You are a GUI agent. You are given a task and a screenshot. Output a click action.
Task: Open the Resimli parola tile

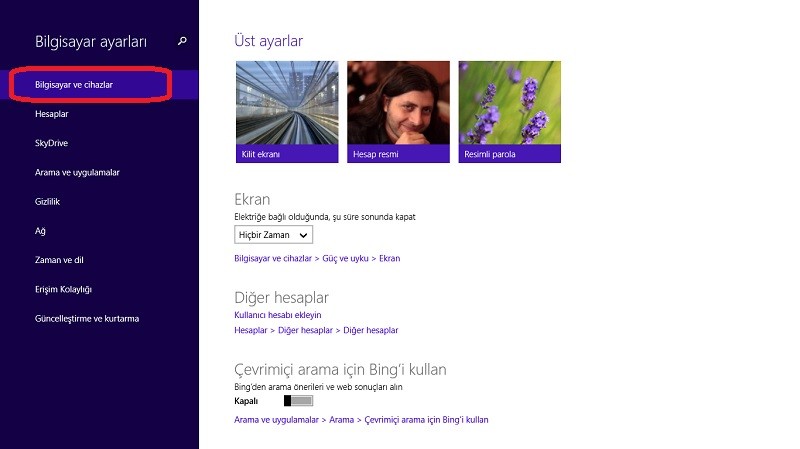(510, 112)
